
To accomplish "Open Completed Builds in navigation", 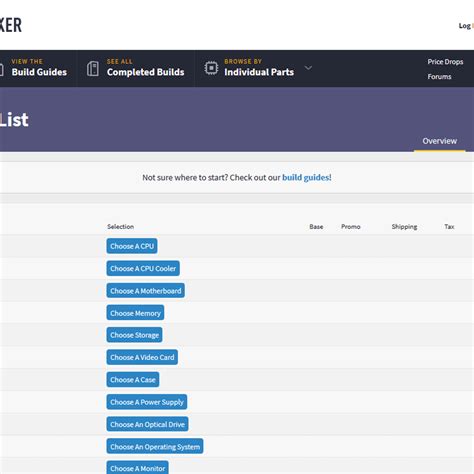I will (145, 67).
